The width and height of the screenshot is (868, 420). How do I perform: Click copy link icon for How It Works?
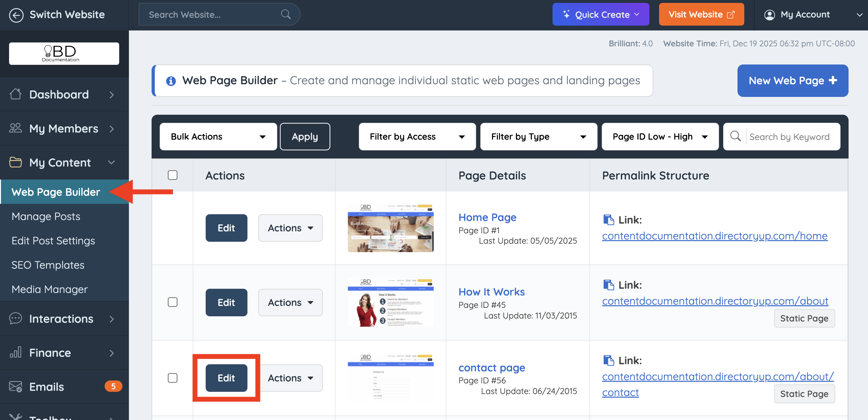608,285
